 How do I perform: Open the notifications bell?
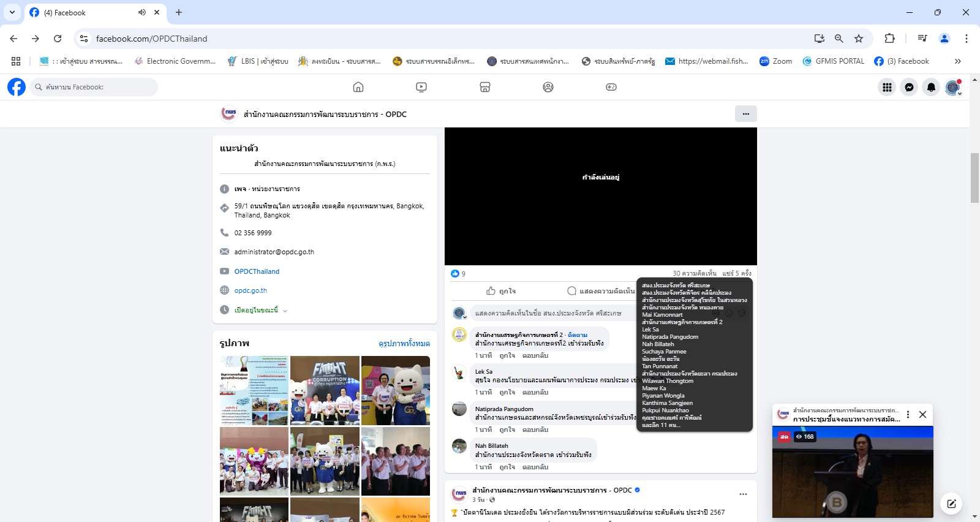click(x=931, y=87)
